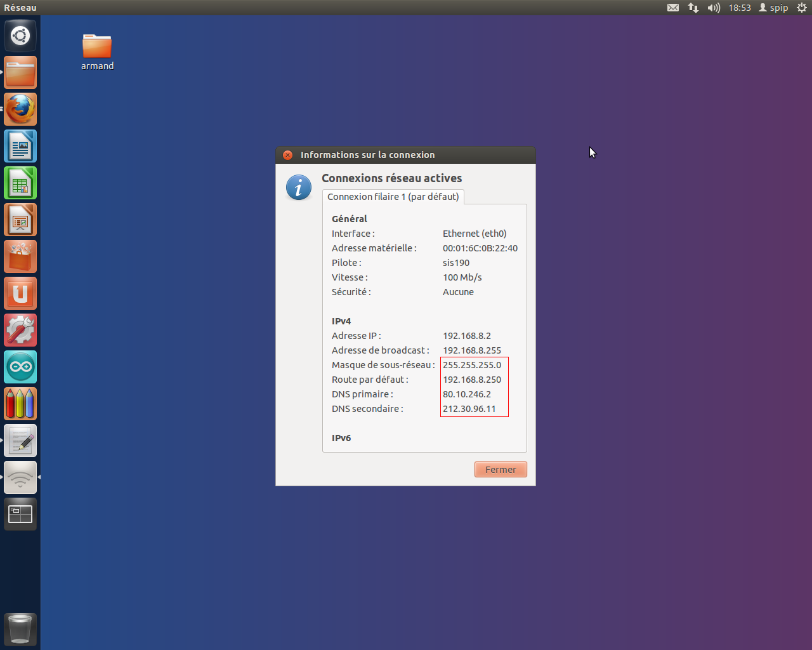Open the text editor notepad icon
Image resolution: width=812 pixels, height=650 pixels.
[20, 441]
